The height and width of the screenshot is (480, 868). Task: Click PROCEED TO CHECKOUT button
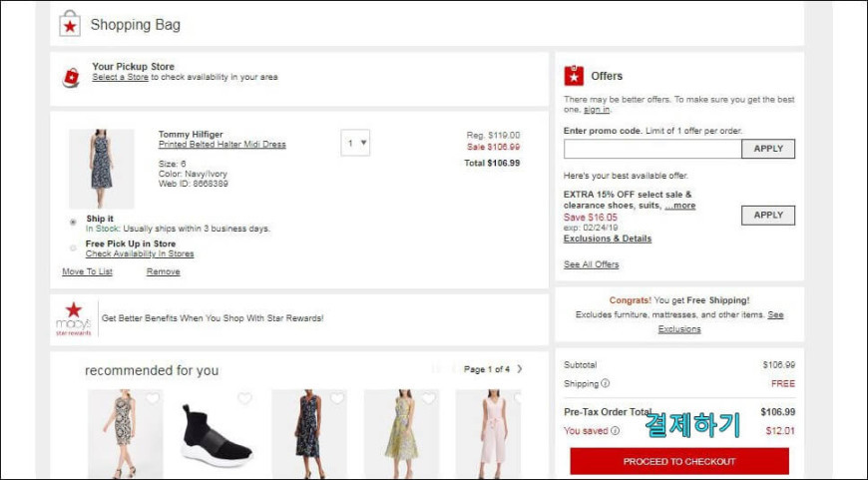[679, 461]
